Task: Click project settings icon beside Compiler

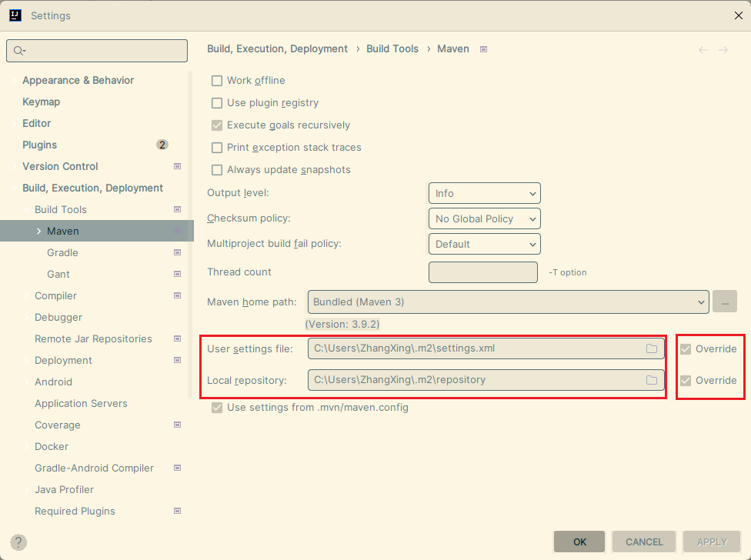Action: [177, 295]
